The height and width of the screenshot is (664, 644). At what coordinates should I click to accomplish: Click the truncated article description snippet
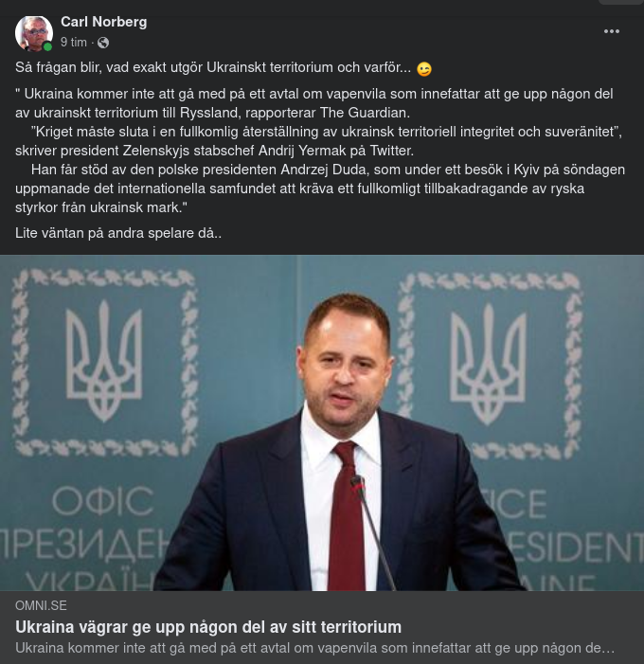tap(314, 648)
